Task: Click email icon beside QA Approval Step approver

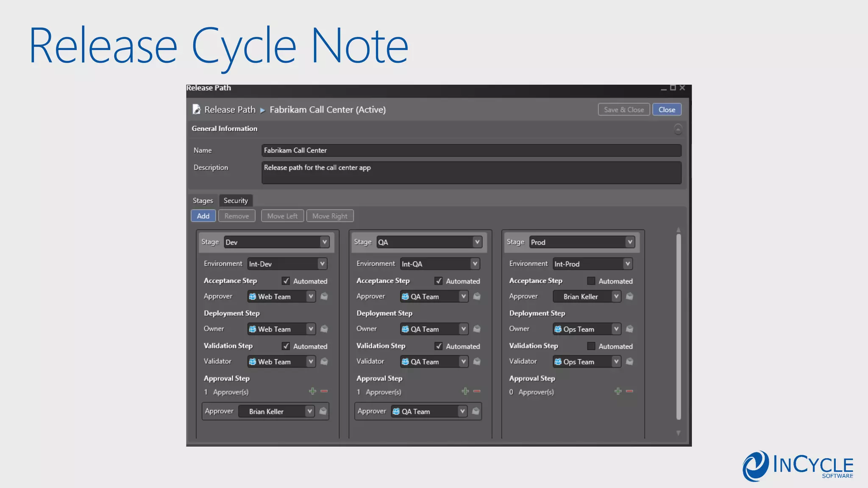Action: click(x=476, y=411)
